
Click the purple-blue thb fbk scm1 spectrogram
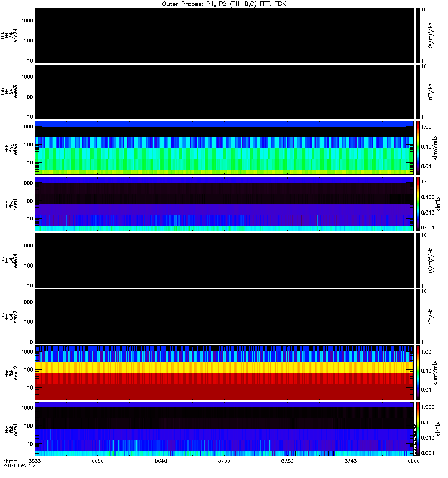click(224, 204)
